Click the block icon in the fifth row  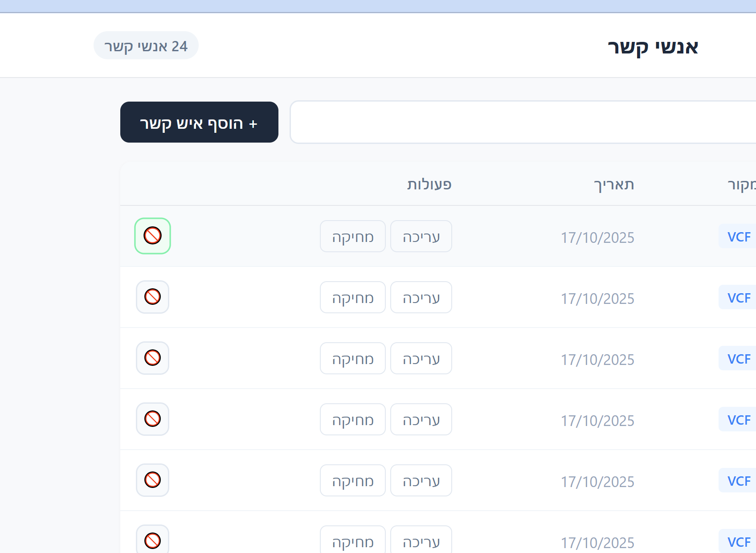(152, 480)
